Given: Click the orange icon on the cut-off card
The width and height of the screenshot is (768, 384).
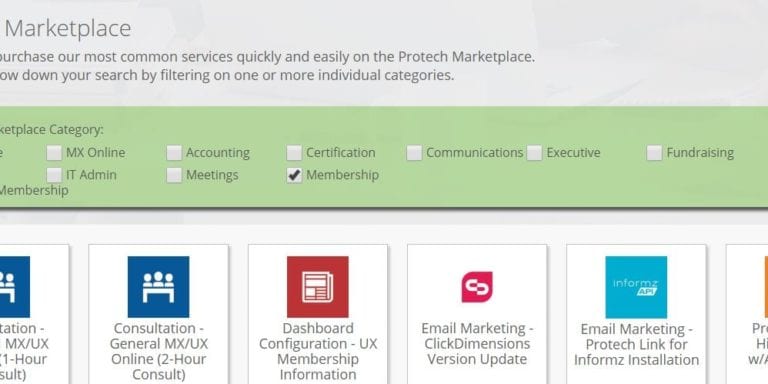Looking at the screenshot, I should point(766,287).
